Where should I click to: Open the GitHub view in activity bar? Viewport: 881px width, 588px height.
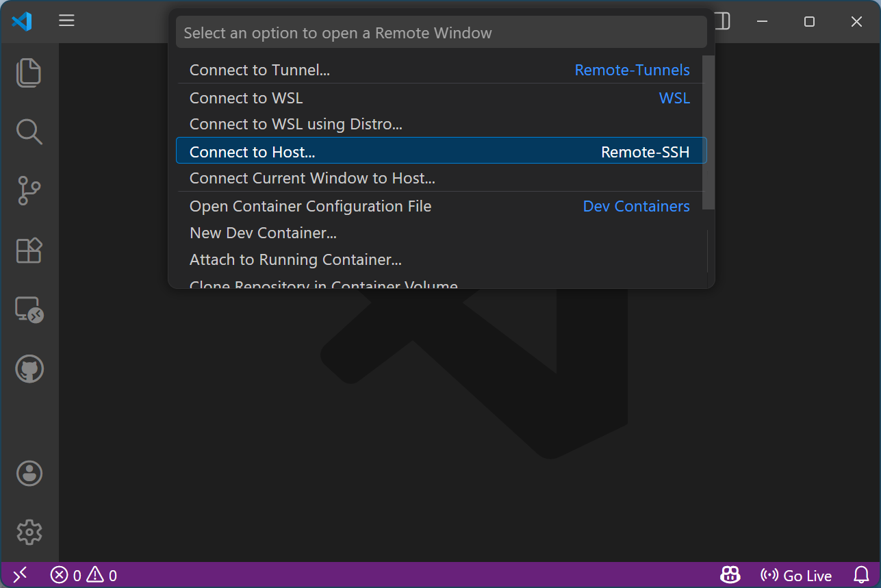click(x=29, y=370)
